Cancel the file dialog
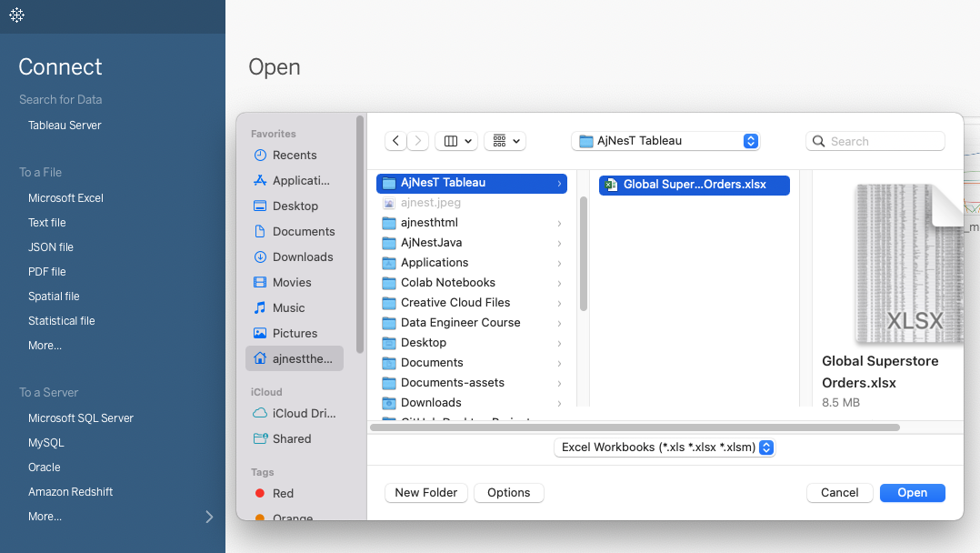The width and height of the screenshot is (980, 553). click(839, 493)
